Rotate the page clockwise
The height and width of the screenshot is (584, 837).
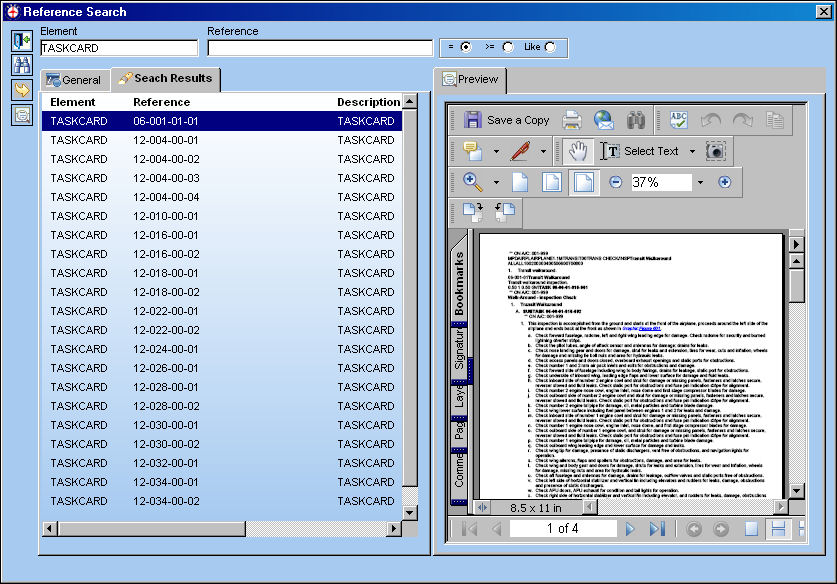pos(473,212)
